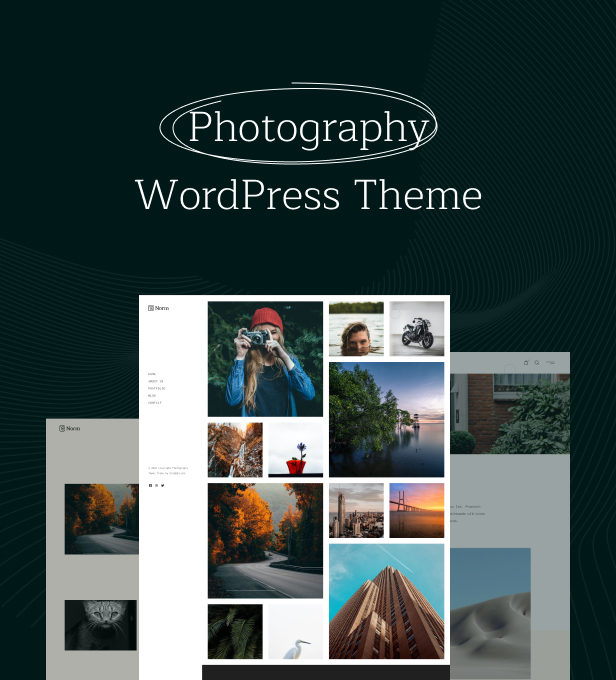Open the About Us menu item
The image size is (616, 680).
pos(155,381)
